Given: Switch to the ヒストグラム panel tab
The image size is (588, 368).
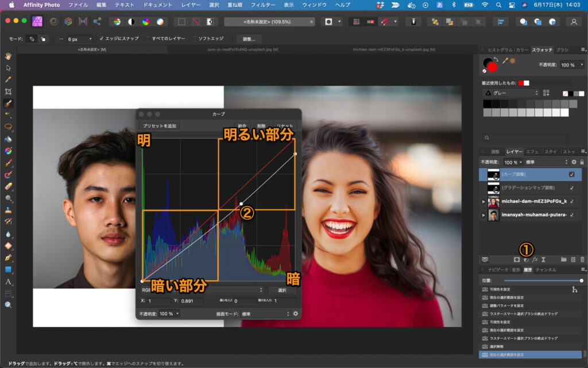Looking at the screenshot, I should click(x=499, y=50).
